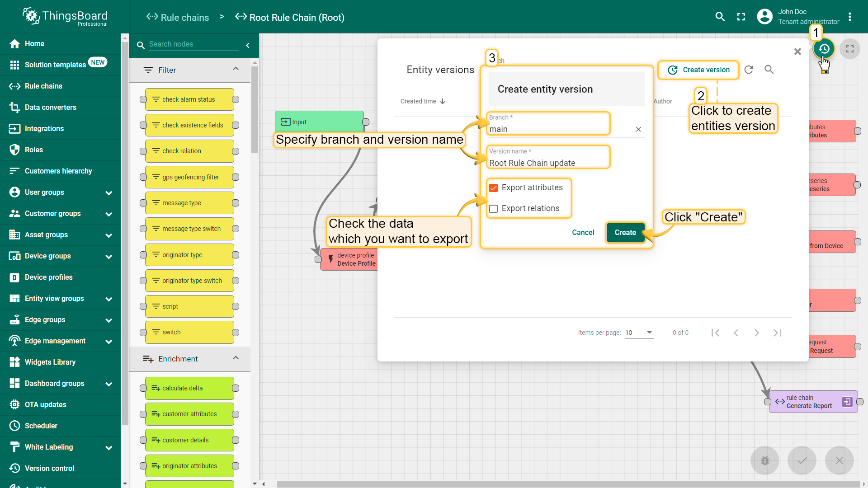Open the user profile avatar icon
The width and height of the screenshot is (868, 488).
coord(764,17)
